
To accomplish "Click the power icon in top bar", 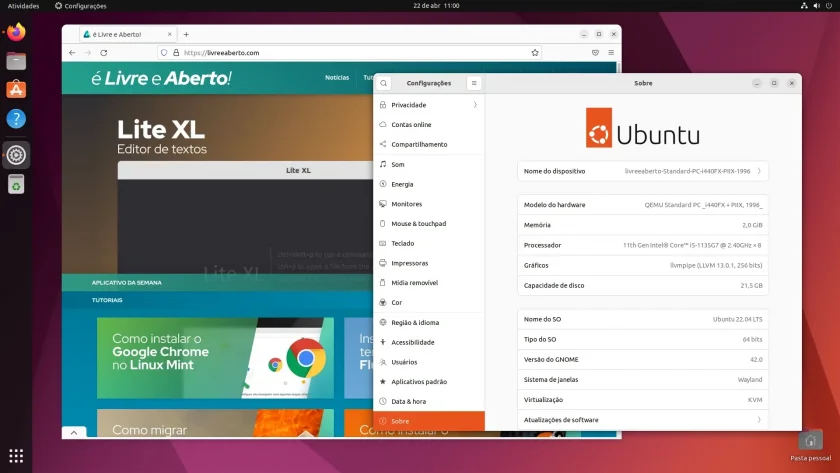I will [829, 5].
